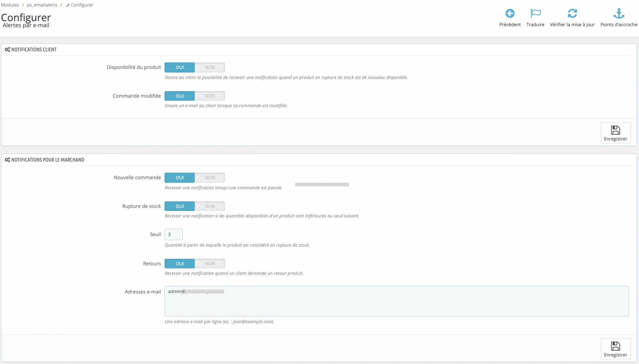Click the 'Retours' label
The height and width of the screenshot is (364, 639).
(x=152, y=264)
